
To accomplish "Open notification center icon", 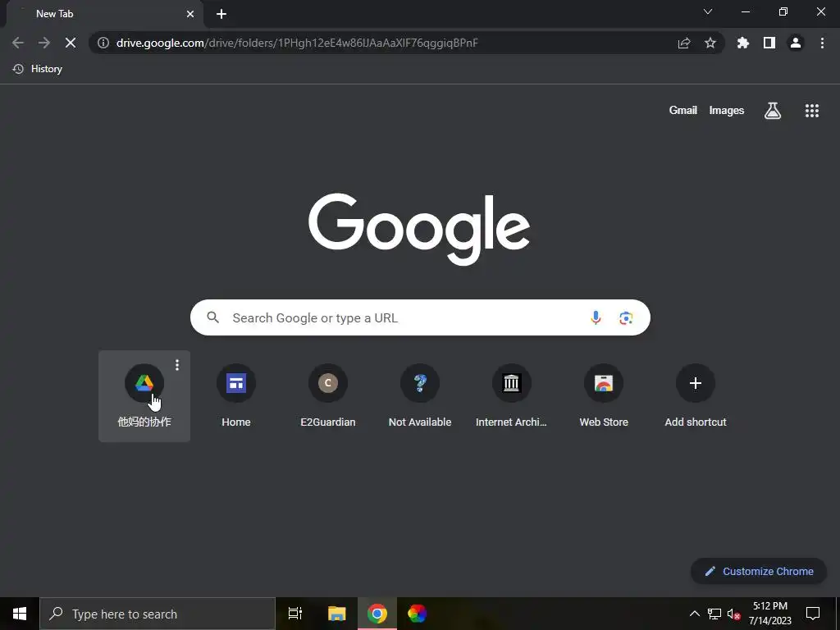I will pos(813,614).
